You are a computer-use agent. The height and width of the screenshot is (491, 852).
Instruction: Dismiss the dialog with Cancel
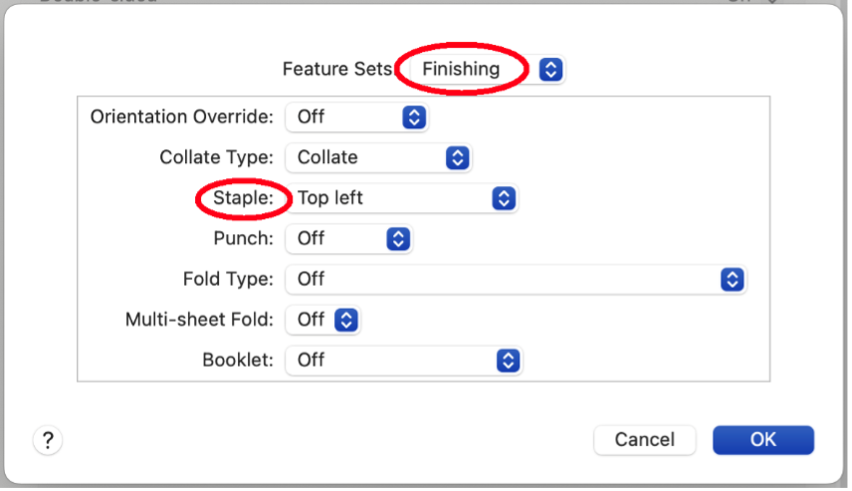(644, 440)
